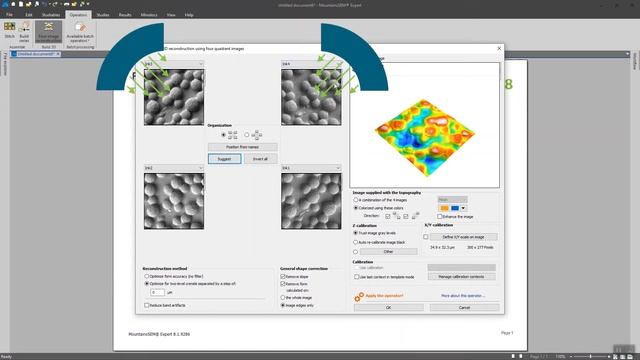Open the bottom-left image selection dropdown

tap(174, 168)
